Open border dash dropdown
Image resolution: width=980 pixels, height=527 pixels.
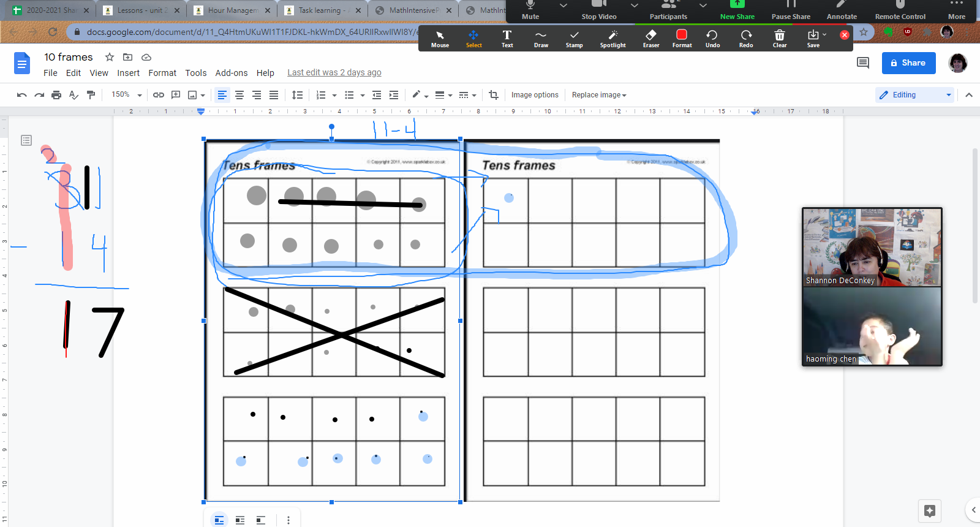(x=467, y=95)
